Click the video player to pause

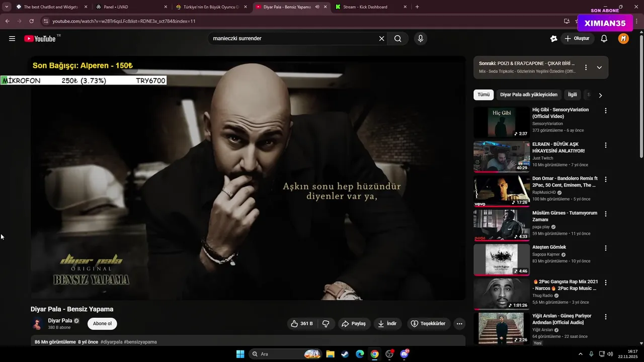click(248, 178)
